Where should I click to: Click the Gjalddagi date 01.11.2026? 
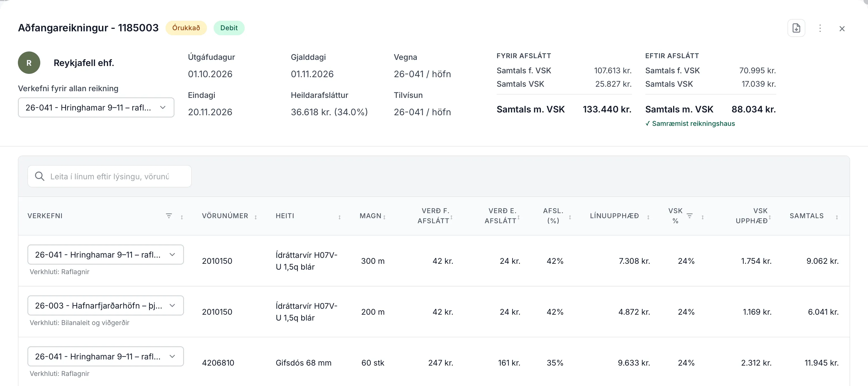[312, 74]
